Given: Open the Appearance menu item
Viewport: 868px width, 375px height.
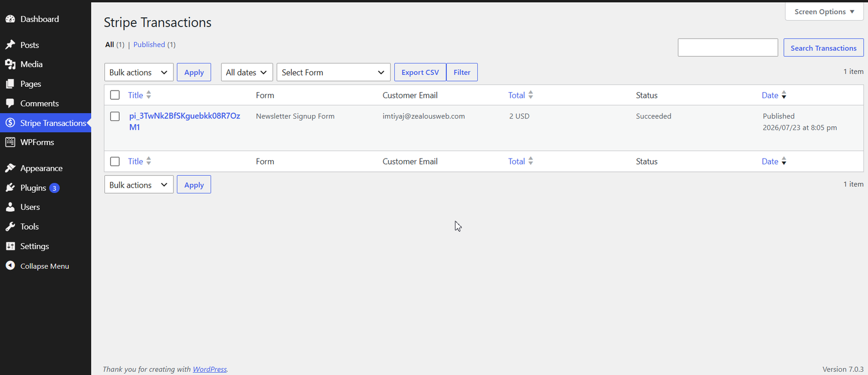Looking at the screenshot, I should pos(41,168).
